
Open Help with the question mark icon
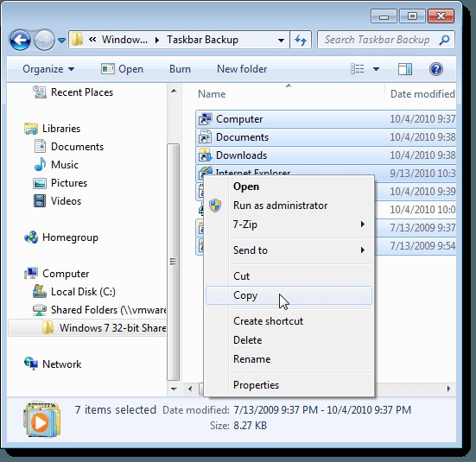click(x=436, y=69)
